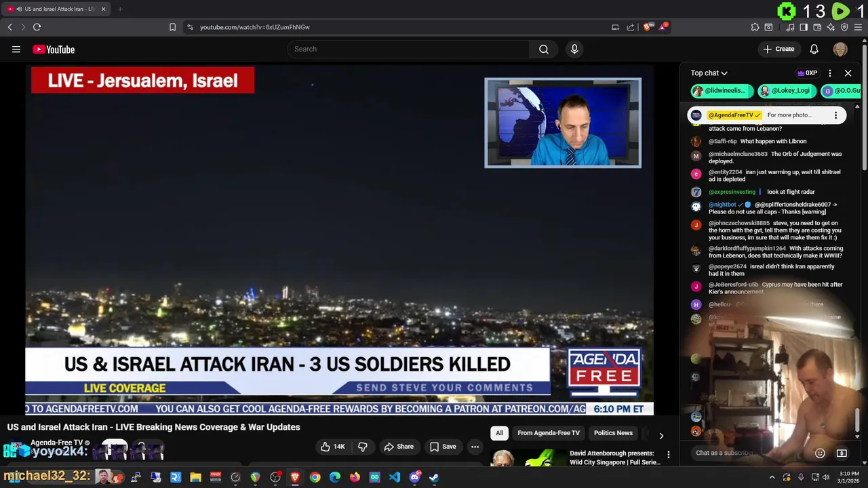Go to the YouTube home logo
Screen dimensions: 868x488
click(x=54, y=49)
